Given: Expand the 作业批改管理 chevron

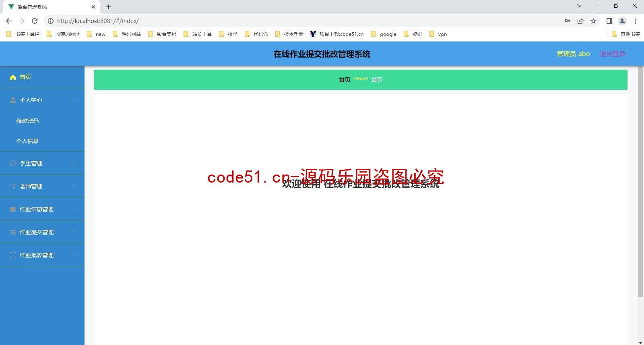Looking at the screenshot, I should pos(74,255).
